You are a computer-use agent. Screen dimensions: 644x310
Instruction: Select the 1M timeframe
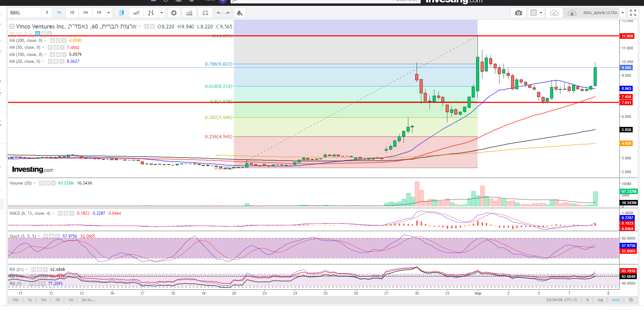86,13
